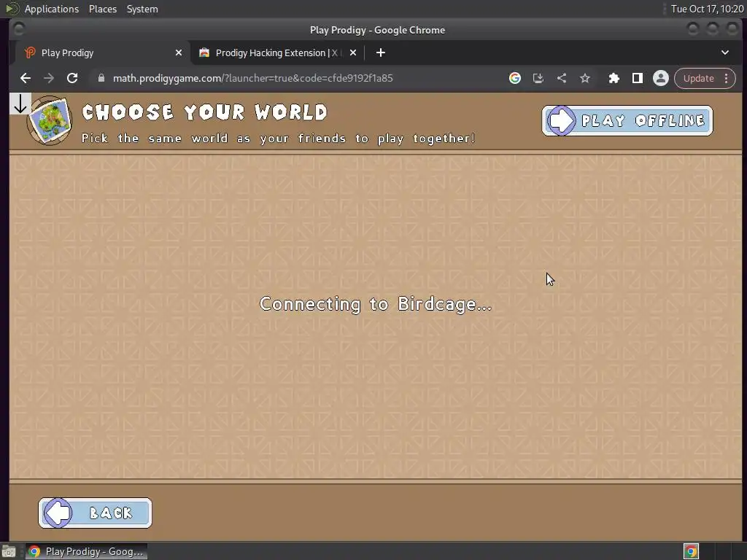Switch to the Prodigy Hacking Extension tab

point(277,52)
